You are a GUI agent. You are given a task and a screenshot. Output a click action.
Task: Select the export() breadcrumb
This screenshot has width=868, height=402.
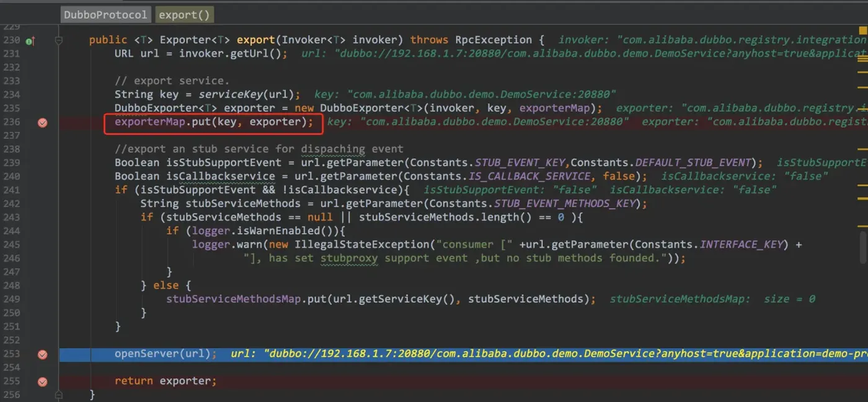(184, 14)
